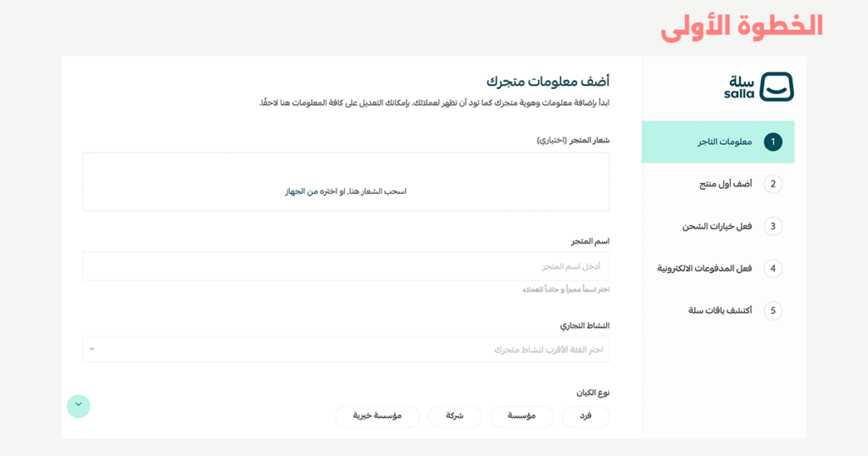Click the green scroll-down chevron button
This screenshot has height=456, width=868.
(x=79, y=406)
